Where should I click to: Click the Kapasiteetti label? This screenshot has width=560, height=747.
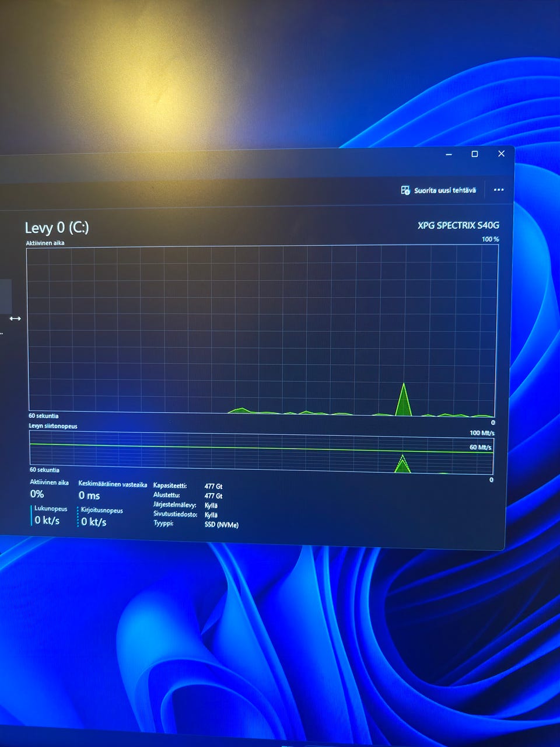(x=170, y=486)
